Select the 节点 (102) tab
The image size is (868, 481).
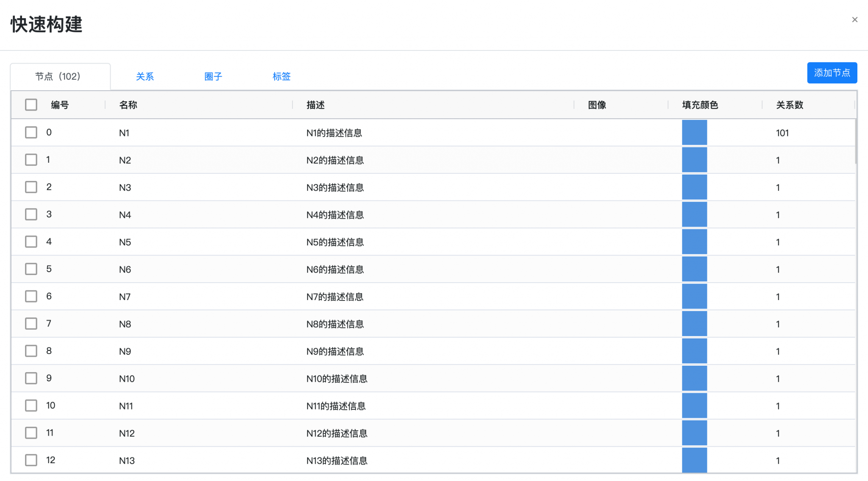(58, 77)
